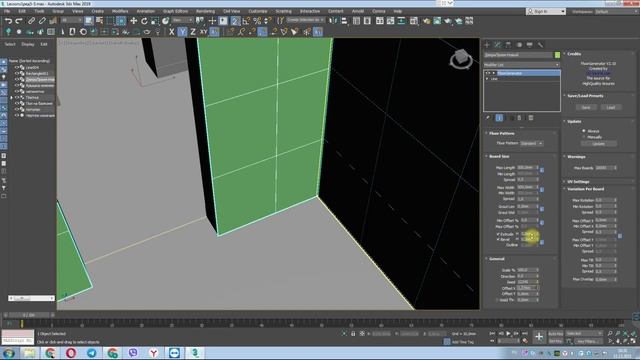Click the Update button in Update rollout
This screenshot has width=640, height=360.
tap(598, 144)
